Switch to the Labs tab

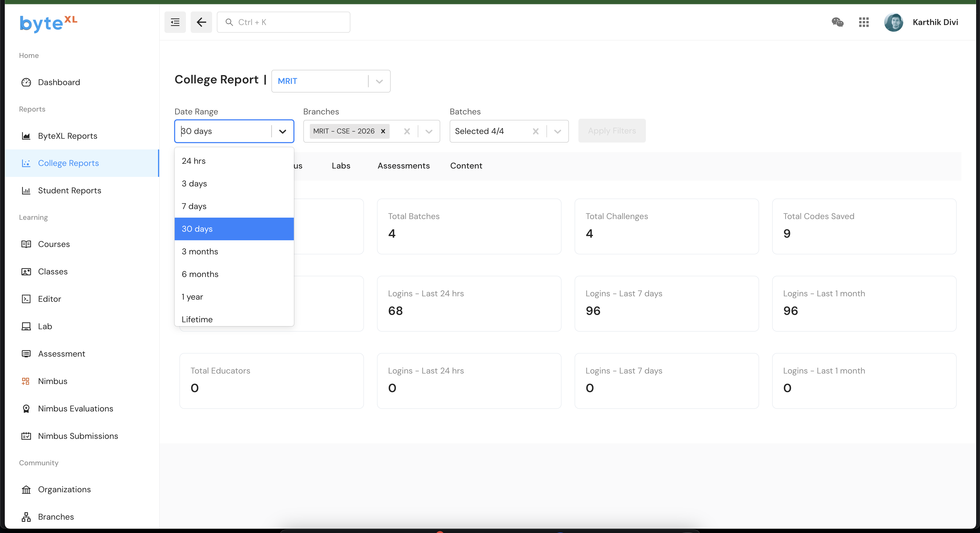tap(341, 166)
